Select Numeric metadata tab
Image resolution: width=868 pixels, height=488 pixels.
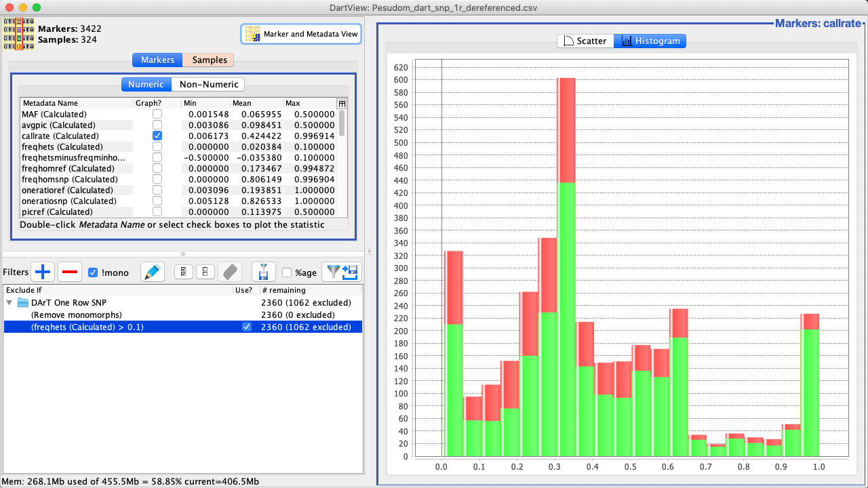click(x=146, y=84)
